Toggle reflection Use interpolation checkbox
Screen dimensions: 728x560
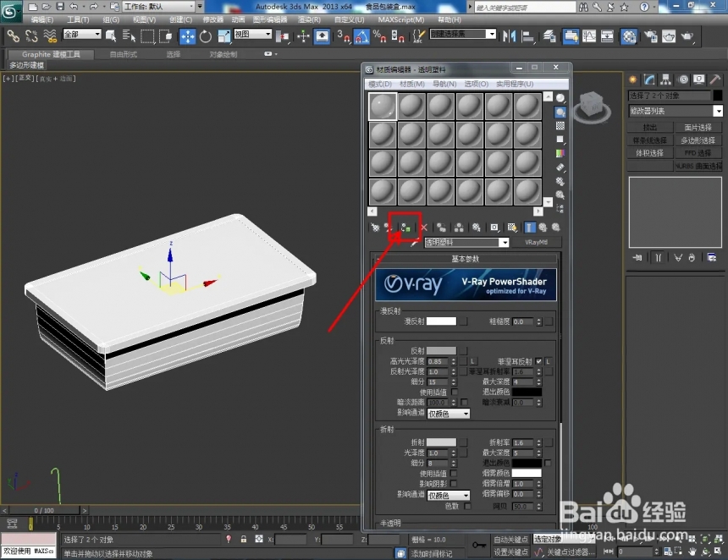click(455, 392)
